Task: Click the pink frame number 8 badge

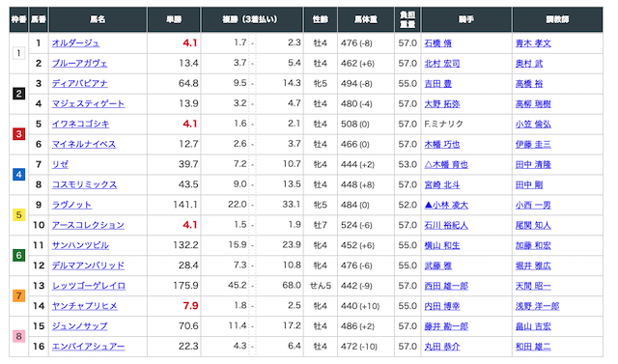Action: tap(18, 336)
